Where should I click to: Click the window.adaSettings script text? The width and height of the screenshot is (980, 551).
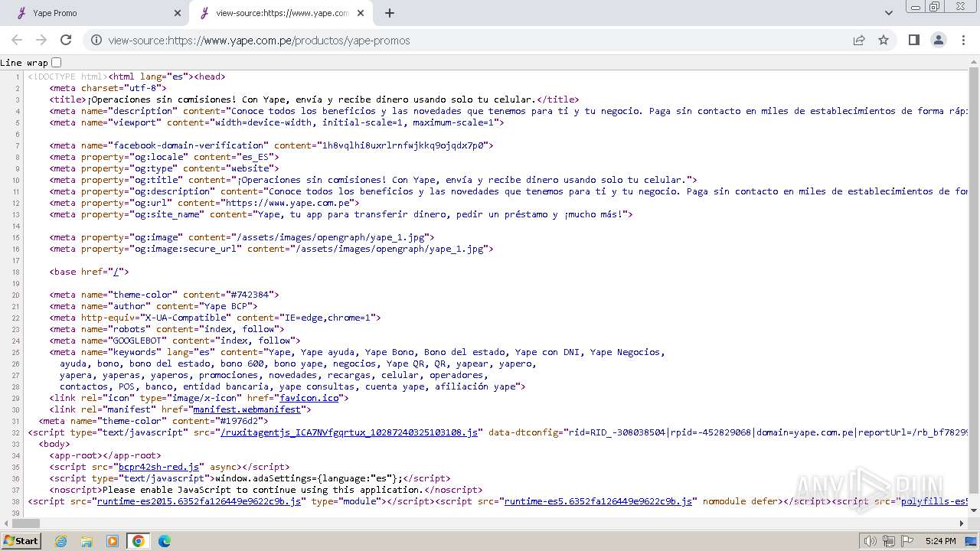tap(307, 478)
